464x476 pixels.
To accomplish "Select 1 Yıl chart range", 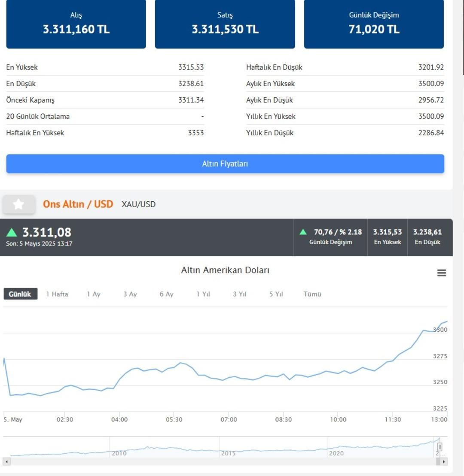I will [x=203, y=294].
